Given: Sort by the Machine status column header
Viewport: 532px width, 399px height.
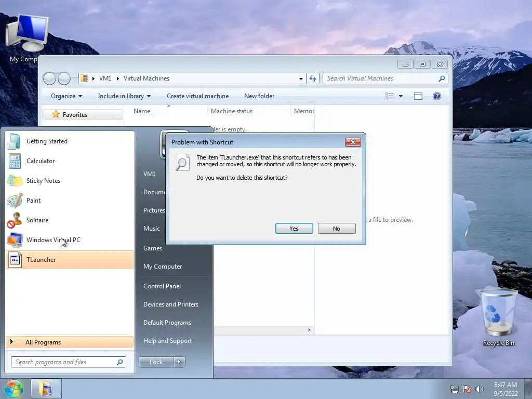Looking at the screenshot, I should coord(232,111).
